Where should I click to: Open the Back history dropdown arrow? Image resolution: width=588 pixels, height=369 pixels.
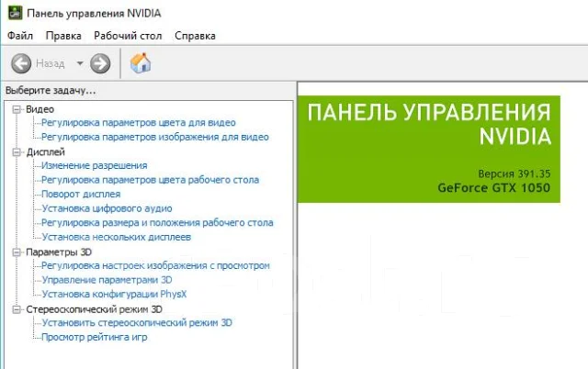[80, 63]
